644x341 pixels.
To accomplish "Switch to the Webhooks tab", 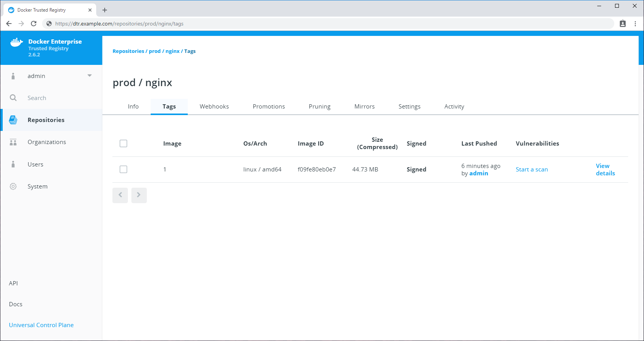I will coord(214,107).
